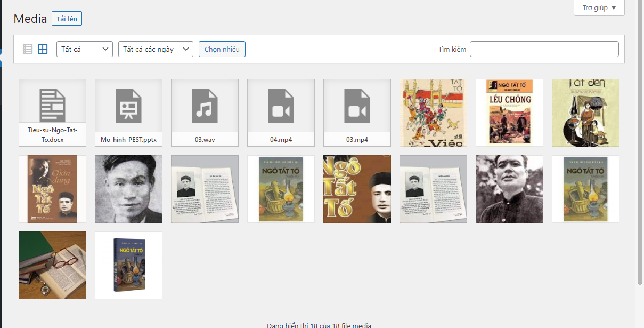Open the Tieu-su-Ngo-Tat-To.docx document file
Image resolution: width=644 pixels, height=328 pixels.
point(52,113)
